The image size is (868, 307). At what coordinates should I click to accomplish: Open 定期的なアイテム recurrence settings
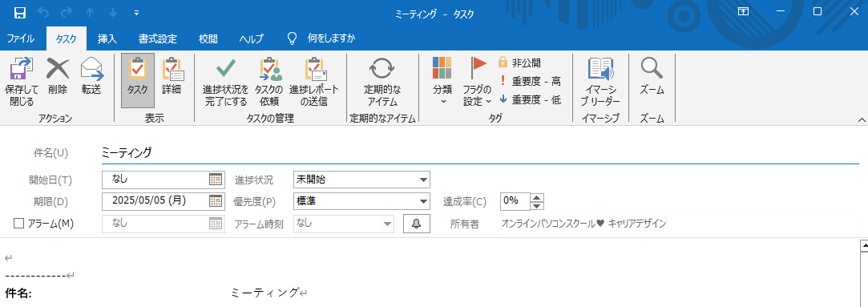click(382, 81)
